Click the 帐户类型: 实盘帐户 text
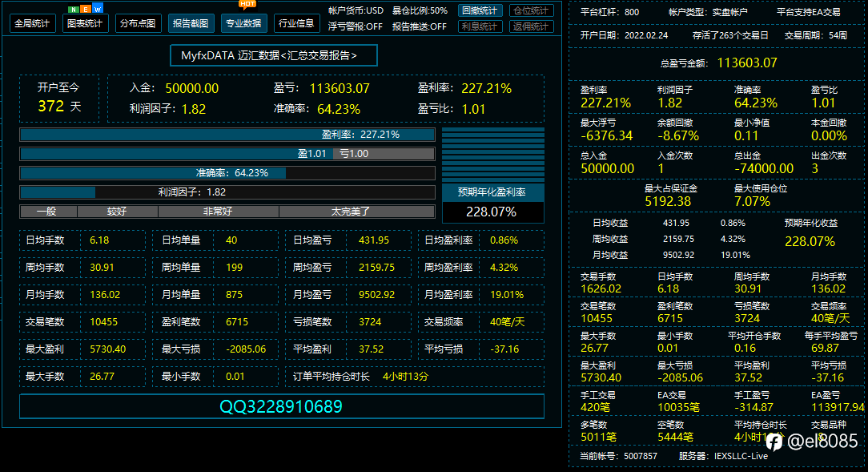 (708, 12)
